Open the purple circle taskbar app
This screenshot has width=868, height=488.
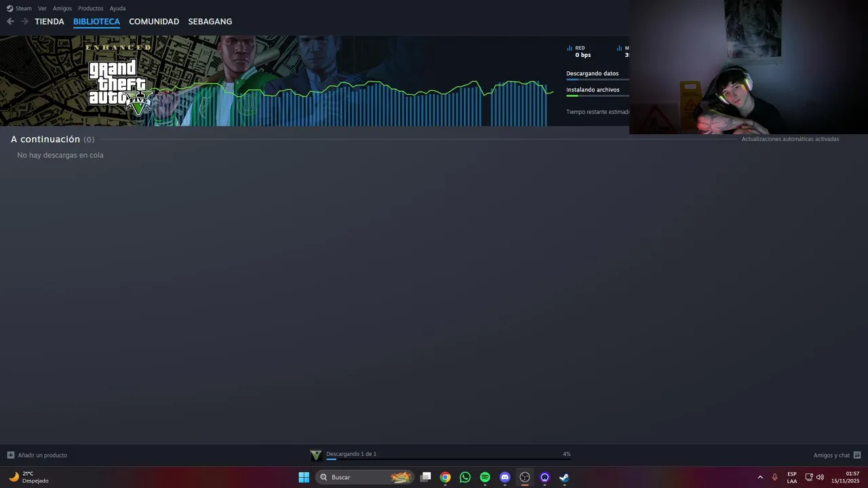tap(545, 477)
